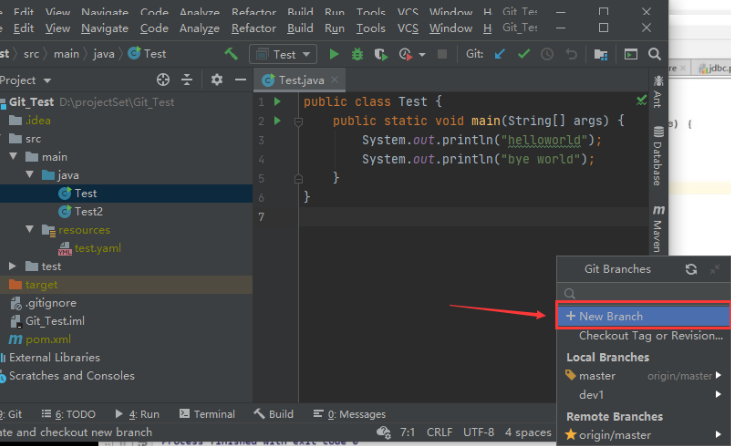The width and height of the screenshot is (731, 446).
Task: Open the TODO tool window
Action: tap(69, 414)
